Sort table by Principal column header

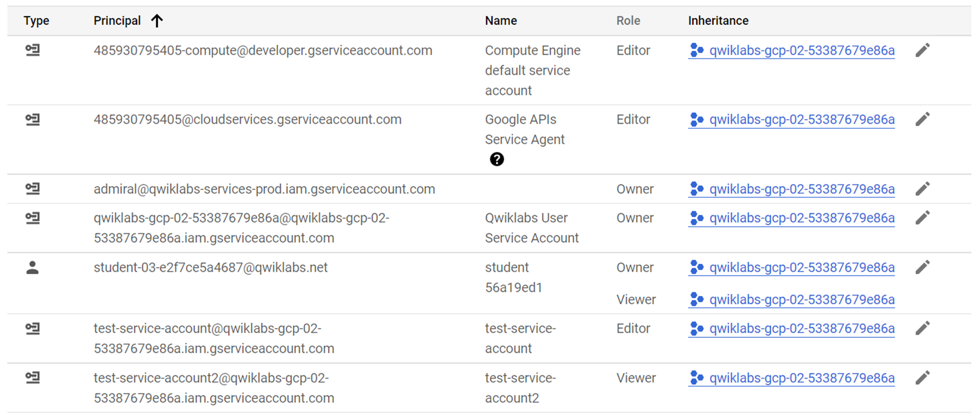[x=117, y=21]
